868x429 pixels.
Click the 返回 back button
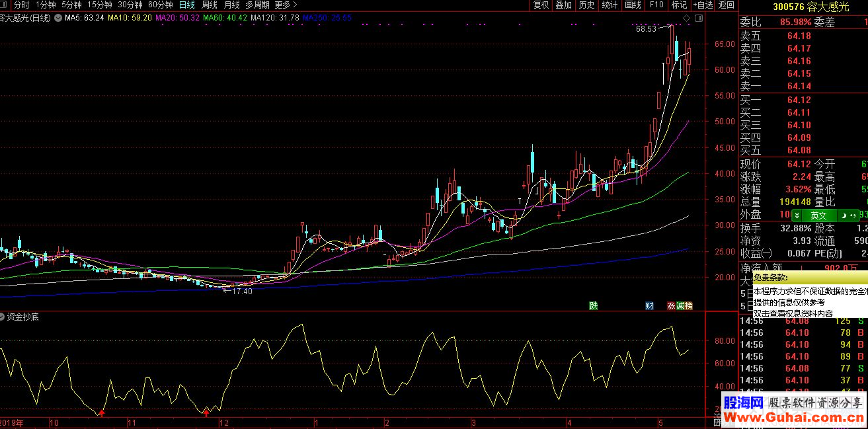(726, 5)
